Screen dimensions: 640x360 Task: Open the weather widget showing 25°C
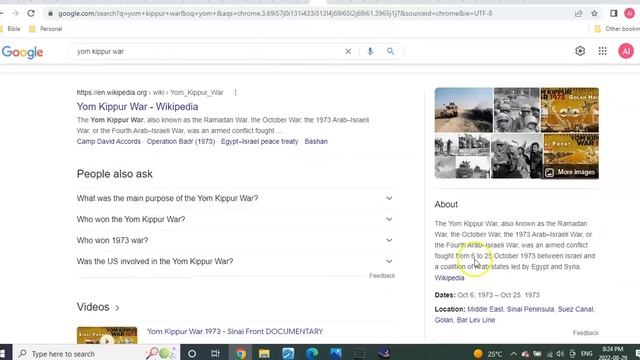(488, 354)
